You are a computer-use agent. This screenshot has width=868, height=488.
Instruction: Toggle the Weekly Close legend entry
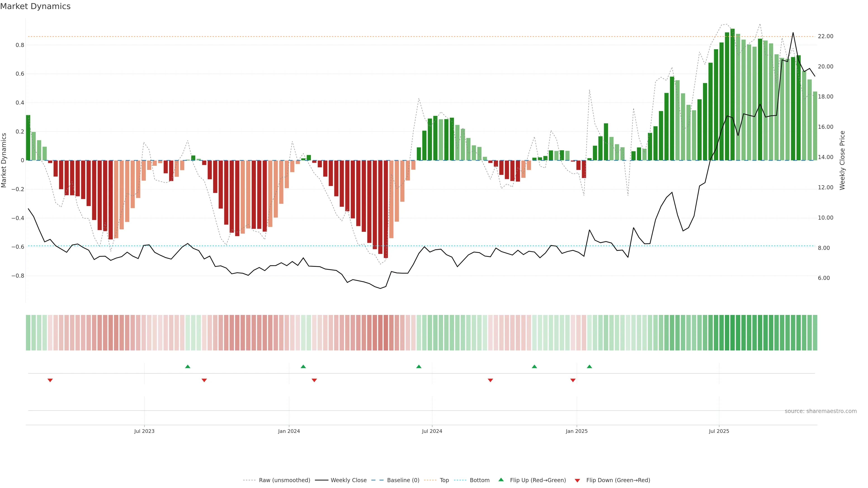point(348,480)
